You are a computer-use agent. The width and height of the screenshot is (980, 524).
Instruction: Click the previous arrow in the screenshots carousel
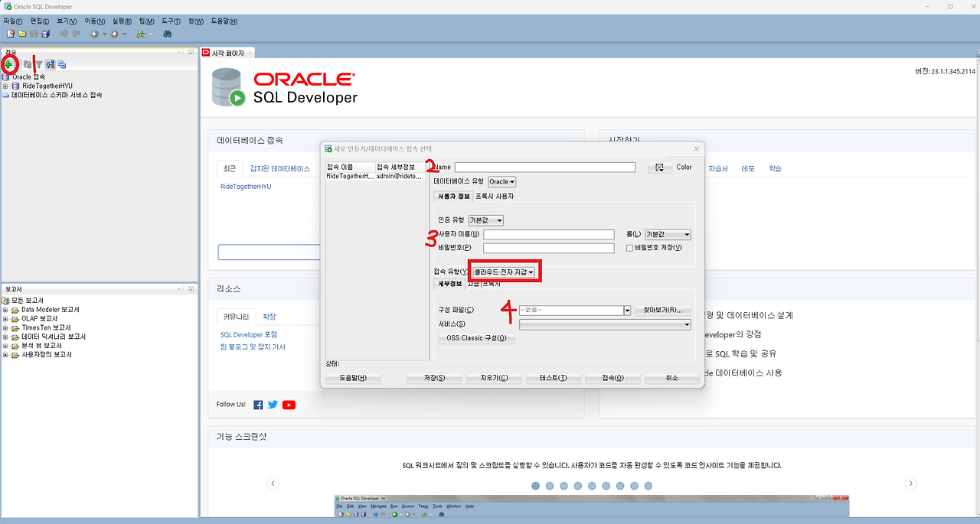pyautogui.click(x=273, y=483)
